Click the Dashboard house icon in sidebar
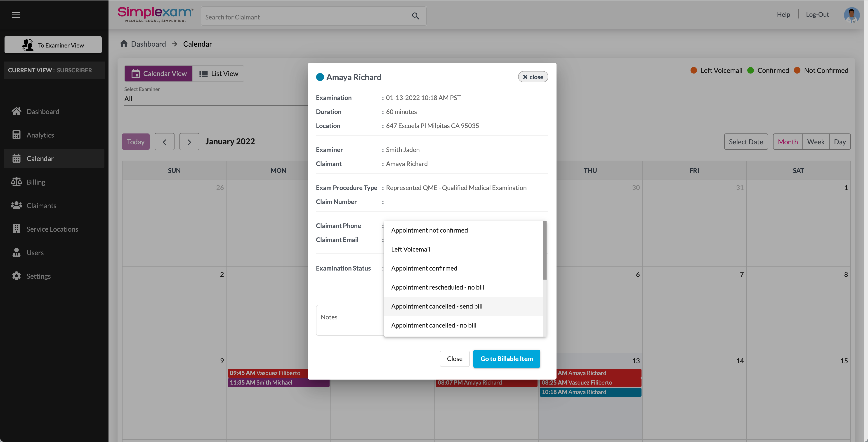Screen dimensions: 868x442 (x=16, y=111)
